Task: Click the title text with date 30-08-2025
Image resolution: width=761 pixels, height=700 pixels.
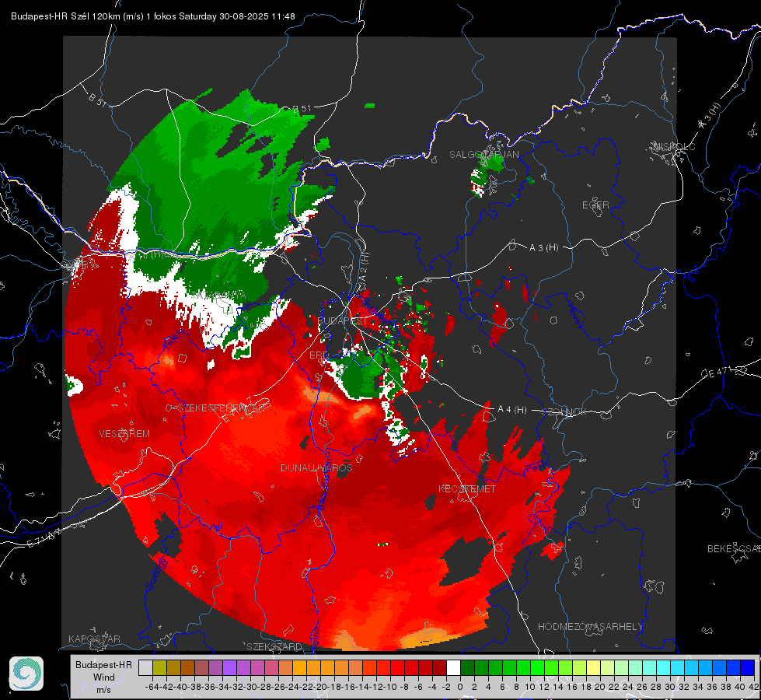Action: (153, 16)
